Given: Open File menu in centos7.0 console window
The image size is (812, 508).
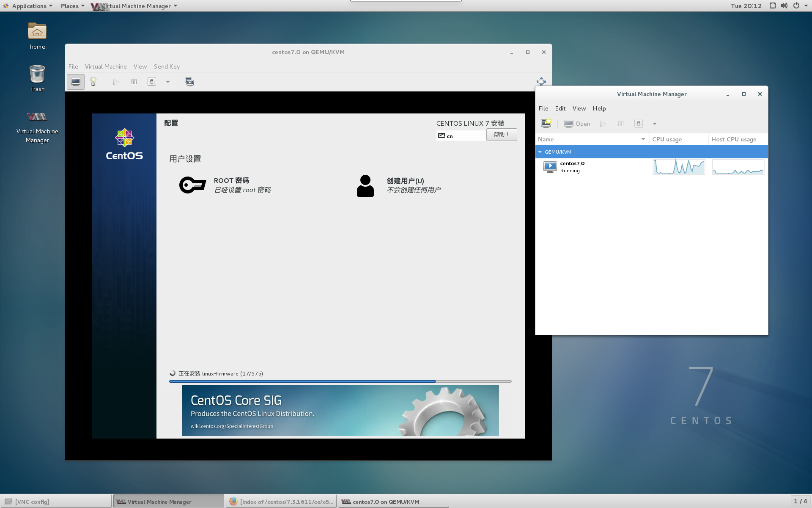Looking at the screenshot, I should [x=73, y=66].
